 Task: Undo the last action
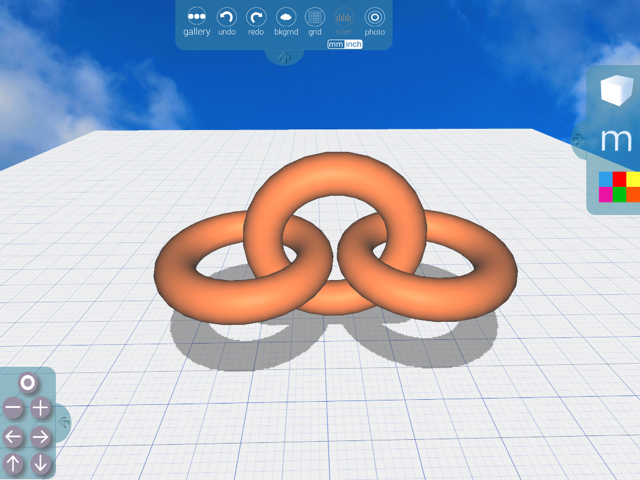pos(227,22)
